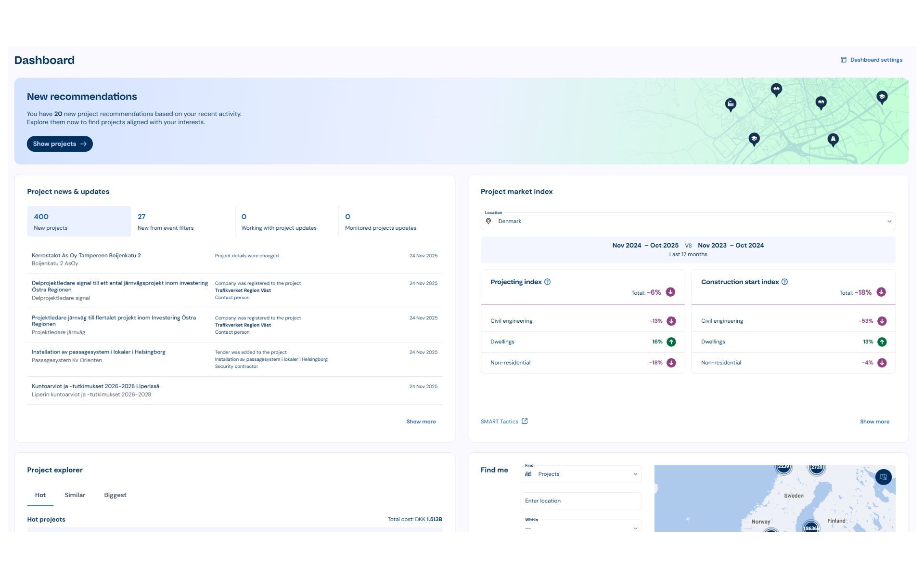Select the Similar tab in Project explorer
This screenshot has height=578, width=924.
click(75, 495)
